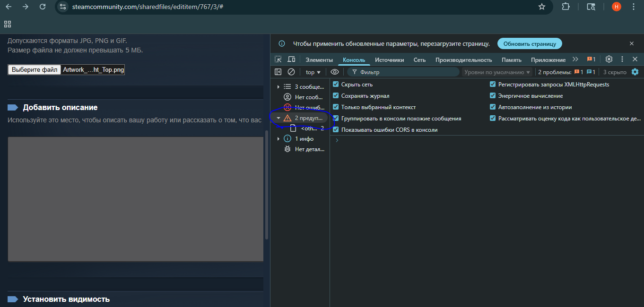
Task: Click the browser Forward arrow
Action: tap(26, 7)
